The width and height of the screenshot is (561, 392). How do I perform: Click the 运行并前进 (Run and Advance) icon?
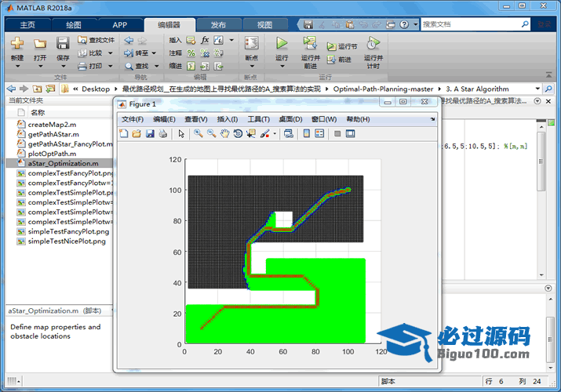310,43
